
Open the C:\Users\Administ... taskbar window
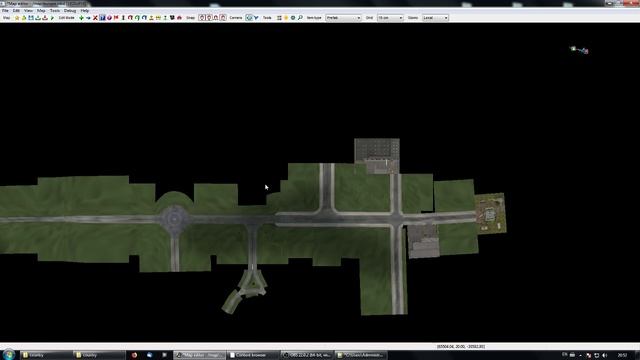click(x=361, y=355)
